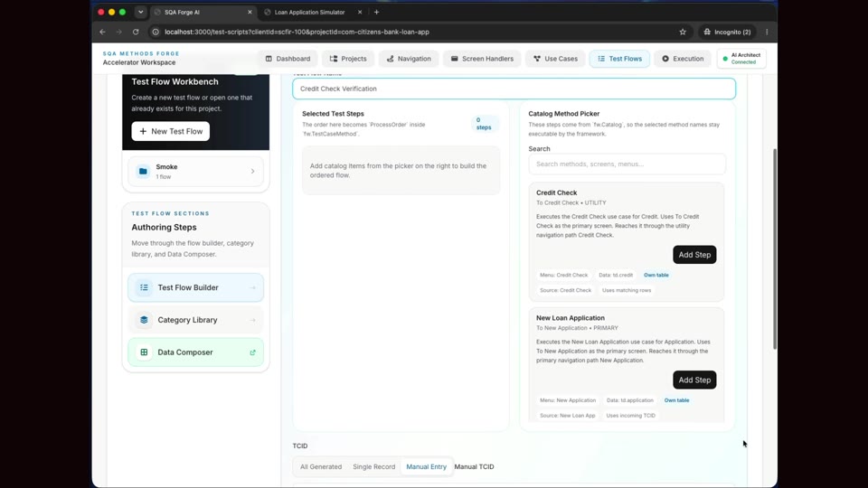Click the Execution nav icon
The image size is (868, 488).
(x=665, y=59)
